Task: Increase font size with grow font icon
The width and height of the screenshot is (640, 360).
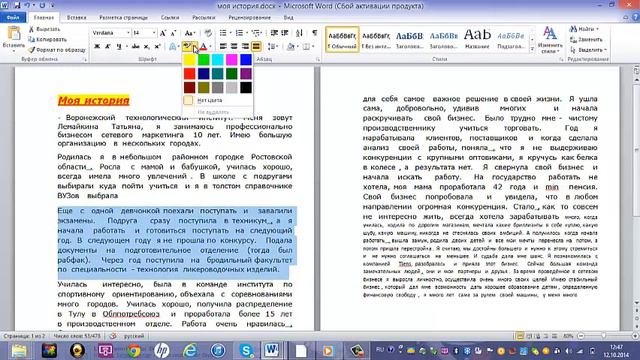Action: pyautogui.click(x=163, y=33)
